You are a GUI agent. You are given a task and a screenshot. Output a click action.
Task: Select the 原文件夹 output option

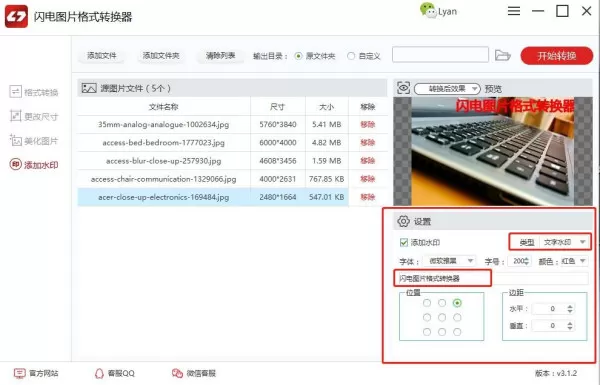point(299,56)
